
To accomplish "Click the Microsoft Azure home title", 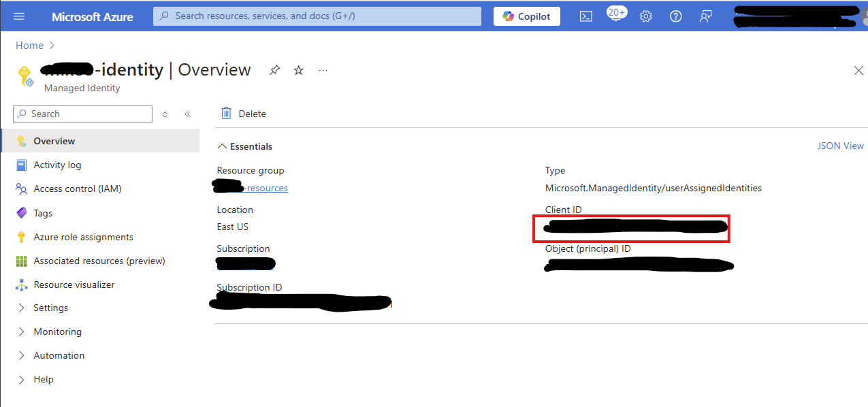I will (x=93, y=16).
